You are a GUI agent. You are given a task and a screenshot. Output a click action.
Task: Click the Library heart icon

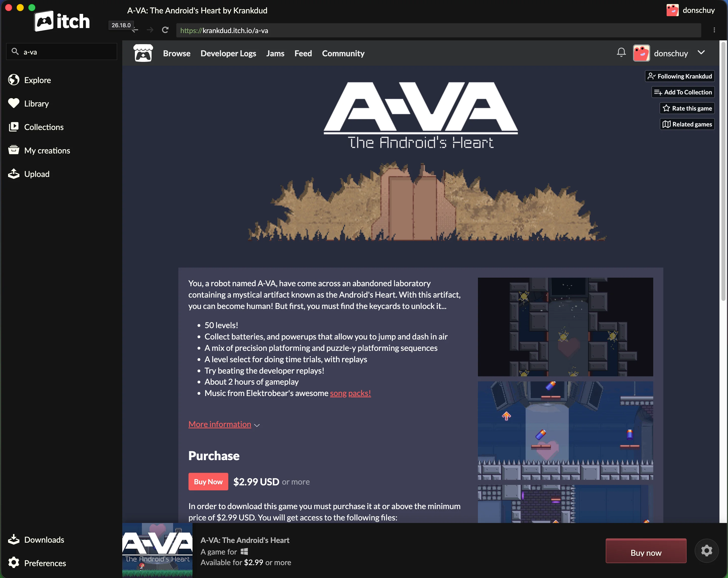(x=14, y=103)
